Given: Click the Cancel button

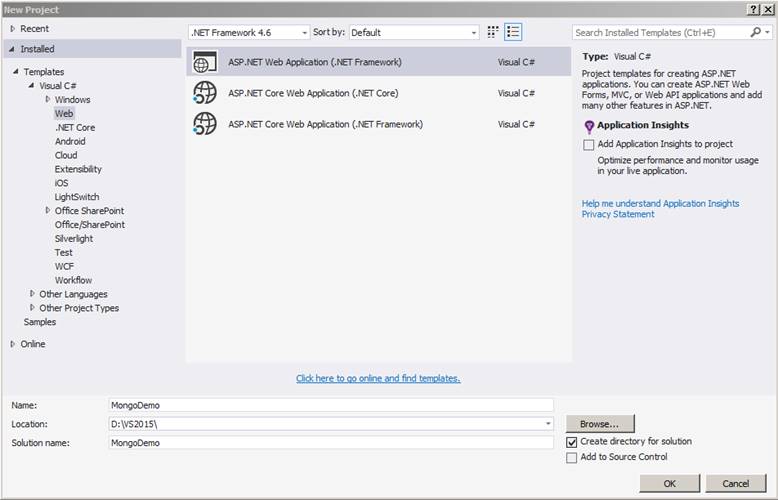Looking at the screenshot, I should (x=735, y=483).
